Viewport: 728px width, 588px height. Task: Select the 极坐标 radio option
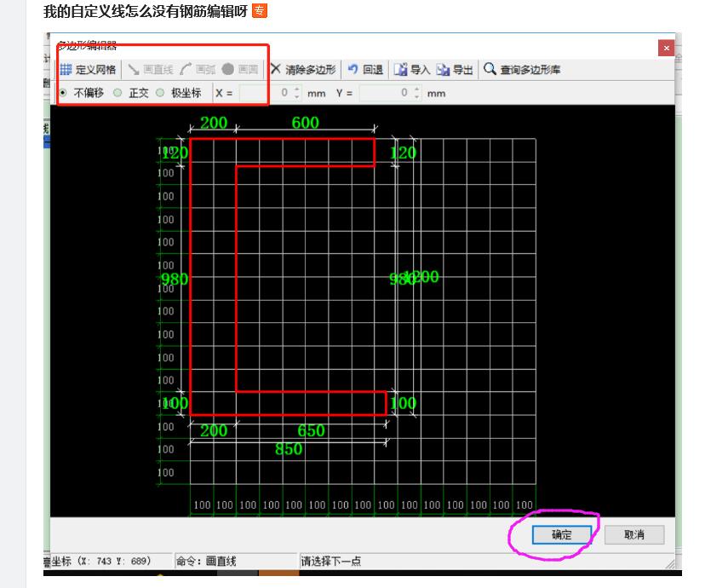(x=179, y=93)
